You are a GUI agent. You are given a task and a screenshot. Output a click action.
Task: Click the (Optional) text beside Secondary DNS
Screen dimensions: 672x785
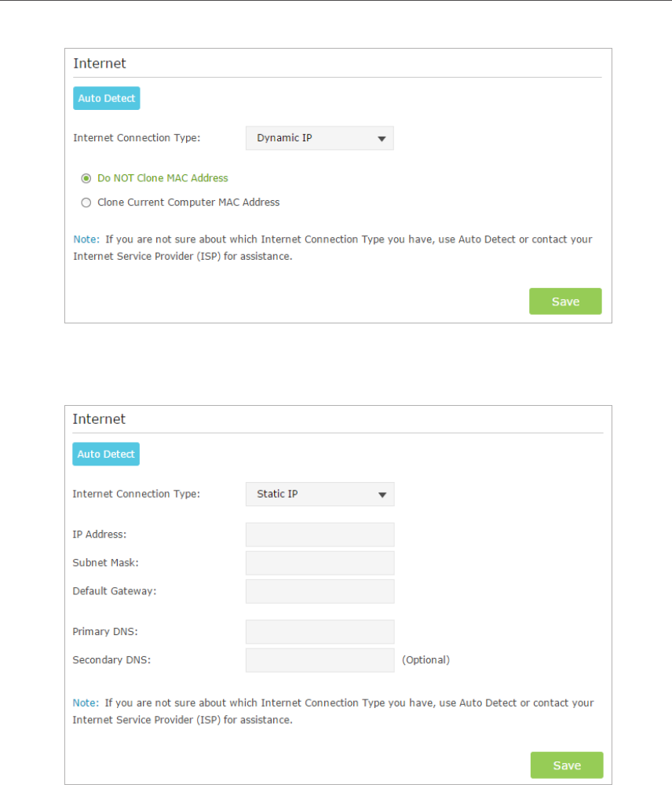tap(426, 660)
